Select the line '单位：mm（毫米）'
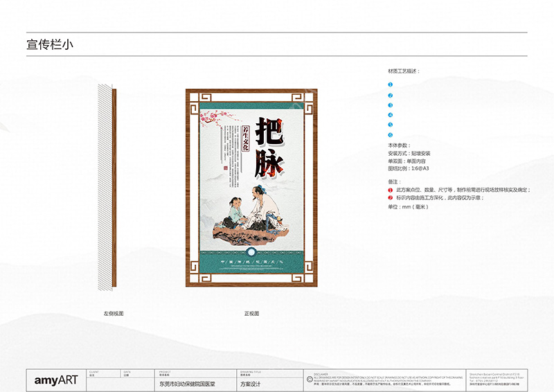Screen dimensions: 554x392 [409, 207]
